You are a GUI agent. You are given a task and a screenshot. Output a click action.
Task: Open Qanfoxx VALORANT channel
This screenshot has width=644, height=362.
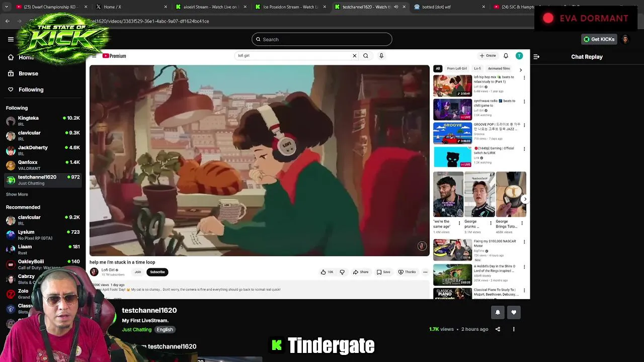(x=43, y=165)
